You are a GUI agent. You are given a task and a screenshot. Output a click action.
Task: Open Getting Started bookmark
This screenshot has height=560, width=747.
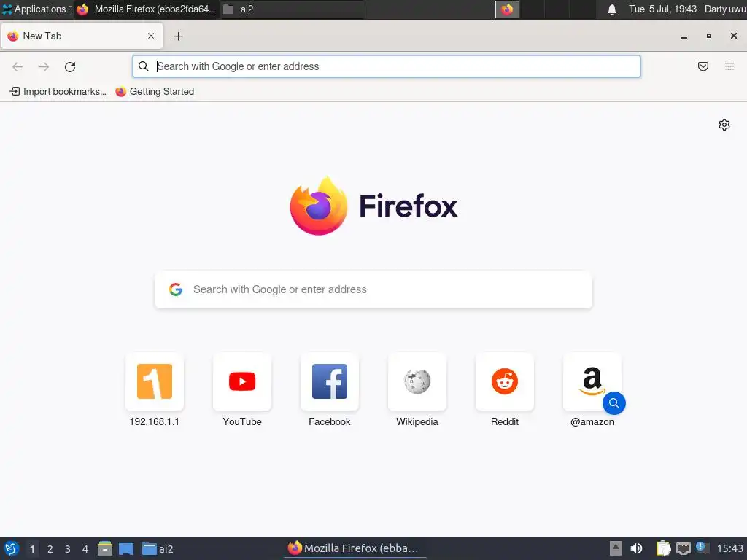pyautogui.click(x=155, y=91)
